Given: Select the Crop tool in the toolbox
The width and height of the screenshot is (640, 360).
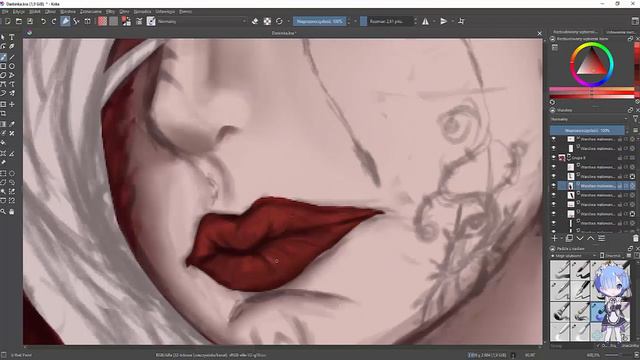Looking at the screenshot, I should (x=3, y=114).
